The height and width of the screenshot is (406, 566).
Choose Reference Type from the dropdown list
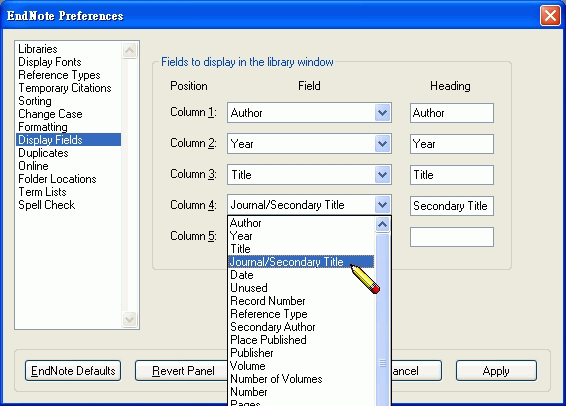pos(302,314)
